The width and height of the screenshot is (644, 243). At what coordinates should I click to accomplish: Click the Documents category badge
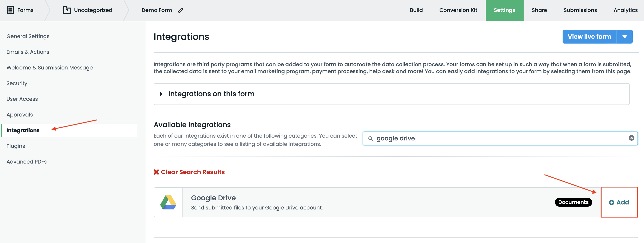coord(573,202)
